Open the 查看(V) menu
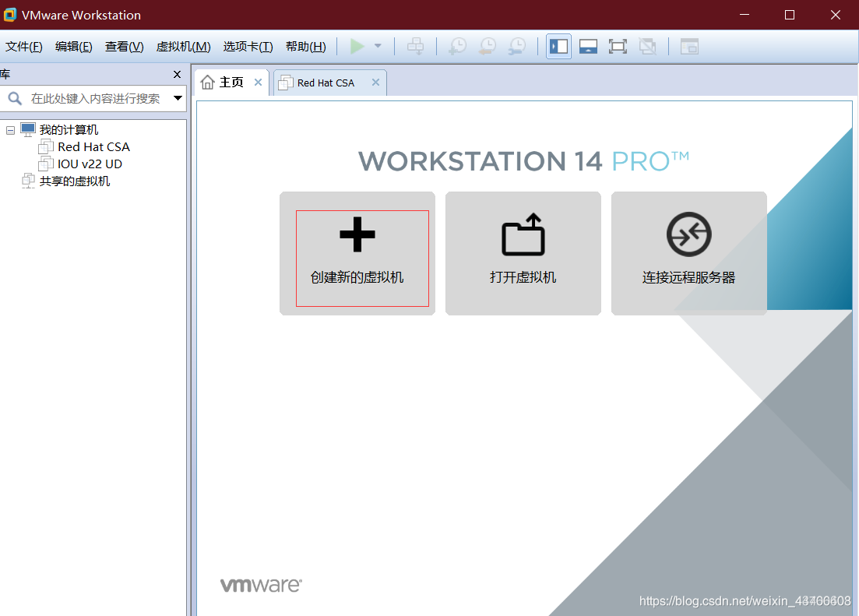Screen dimensions: 859x616 click(125, 47)
